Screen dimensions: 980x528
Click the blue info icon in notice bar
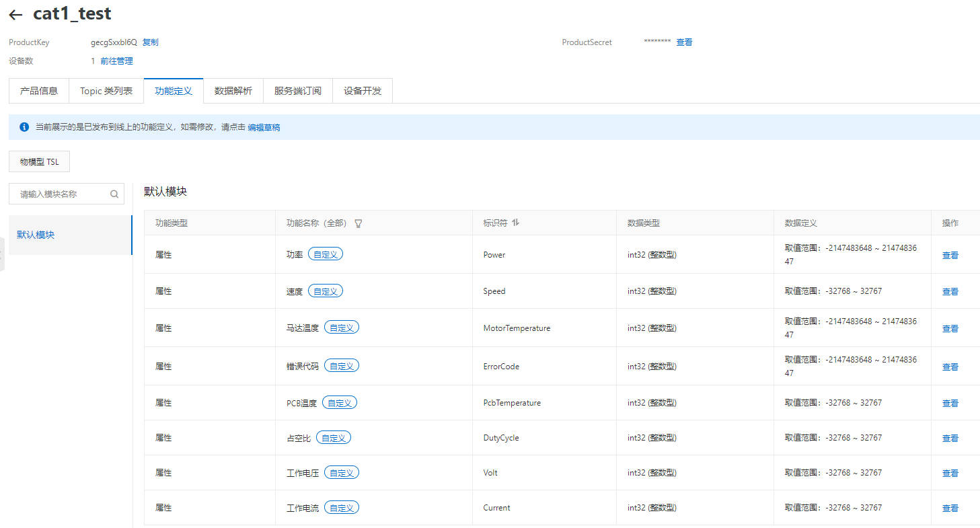(24, 126)
